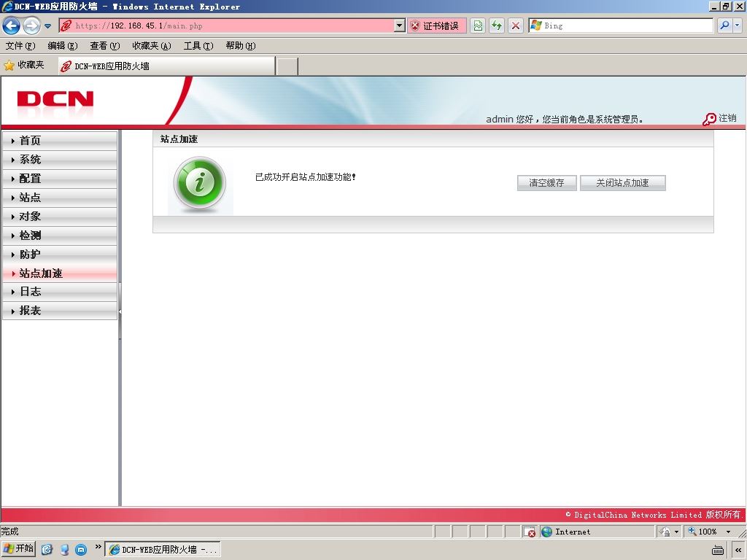Click the 注销 logout link
Screen dimensions: 747x560
point(727,118)
